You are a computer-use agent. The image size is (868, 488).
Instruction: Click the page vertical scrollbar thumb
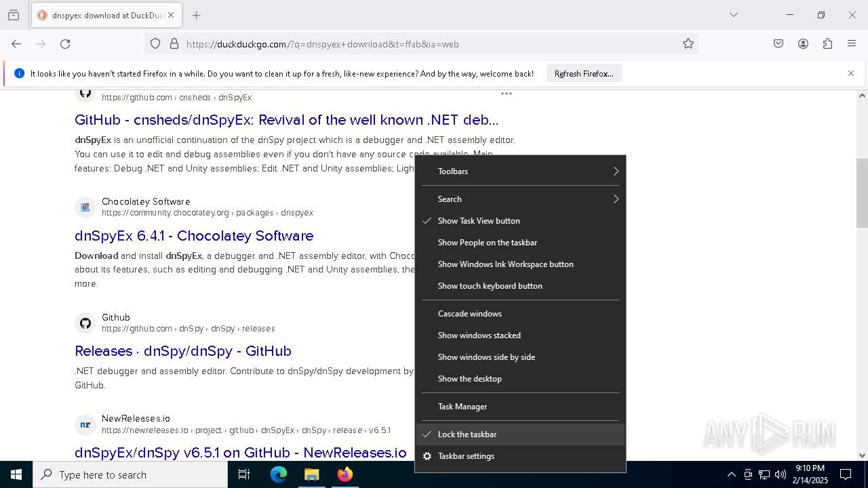[862, 193]
